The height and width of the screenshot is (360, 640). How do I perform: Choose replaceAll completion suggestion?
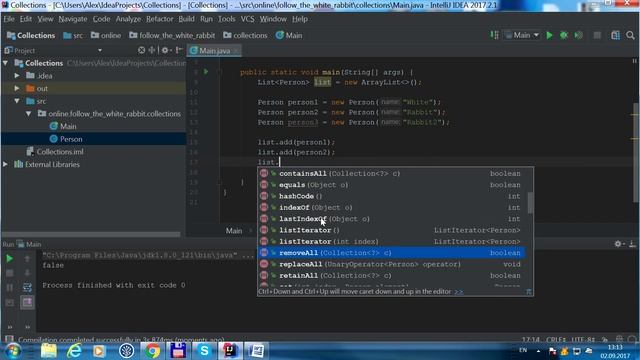click(x=391, y=264)
